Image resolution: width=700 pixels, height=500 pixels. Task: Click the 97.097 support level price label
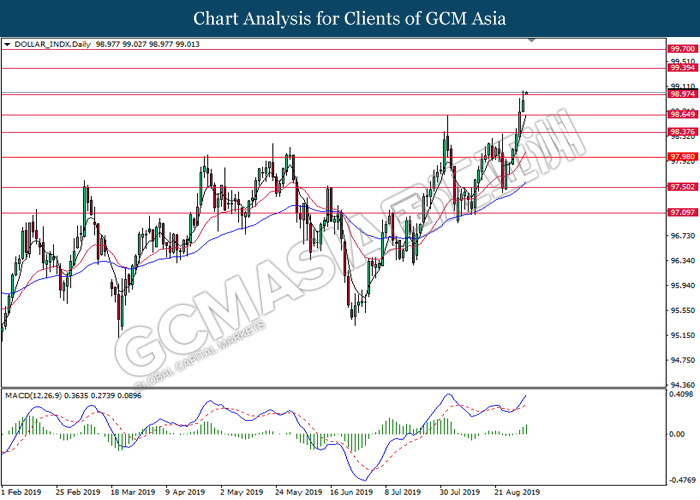point(683,212)
